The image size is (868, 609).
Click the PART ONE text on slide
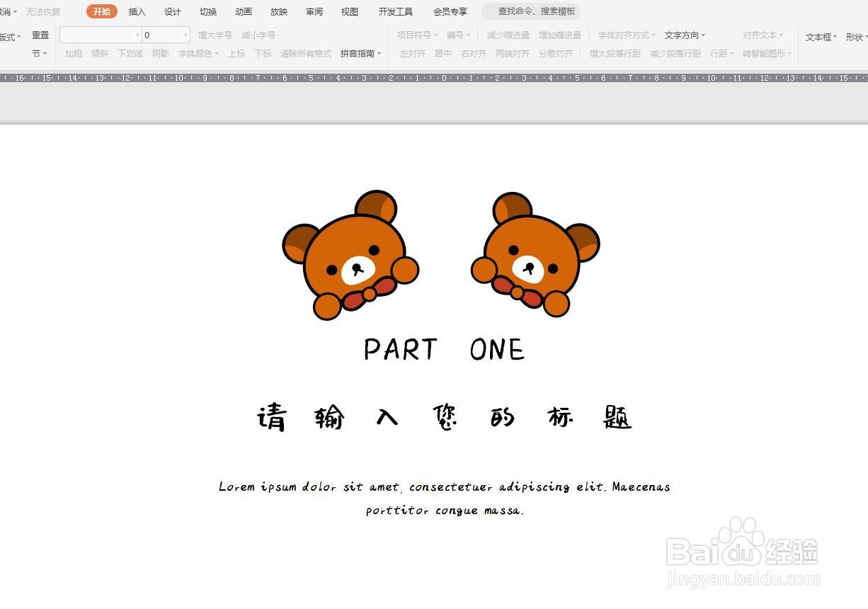[x=444, y=349]
